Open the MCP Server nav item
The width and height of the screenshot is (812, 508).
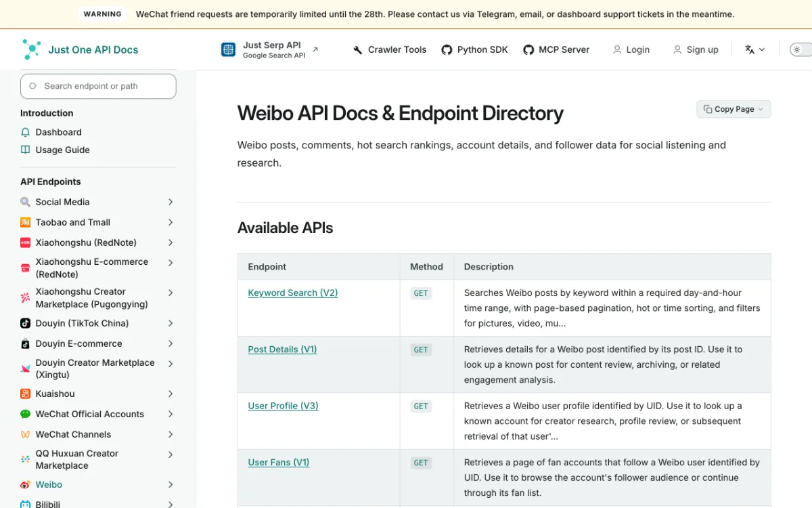pyautogui.click(x=556, y=49)
